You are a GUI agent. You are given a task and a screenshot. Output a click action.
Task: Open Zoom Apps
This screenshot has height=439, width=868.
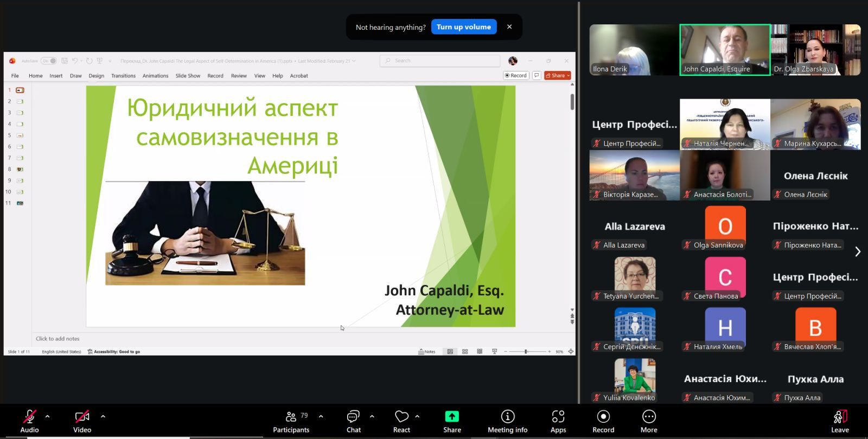pos(558,421)
